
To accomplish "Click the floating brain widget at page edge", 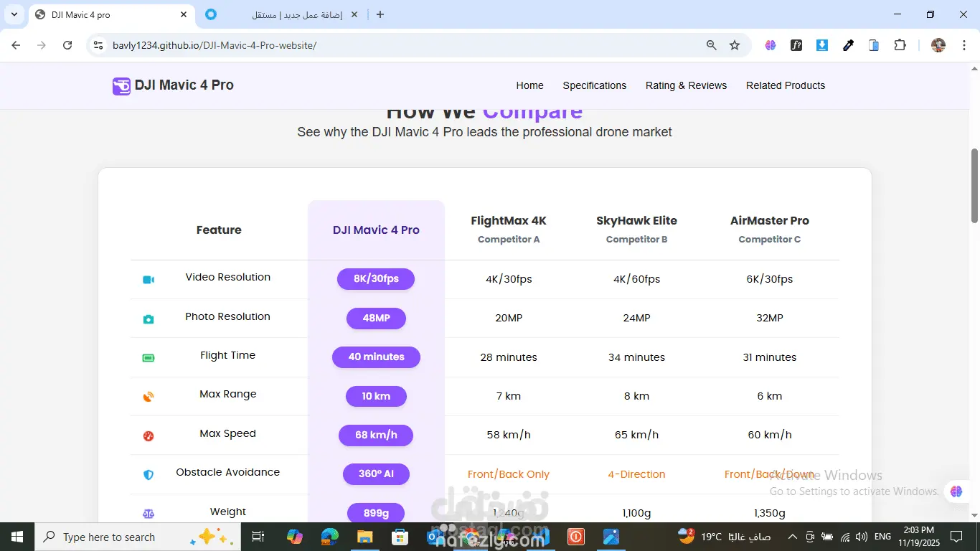I will pos(956,491).
